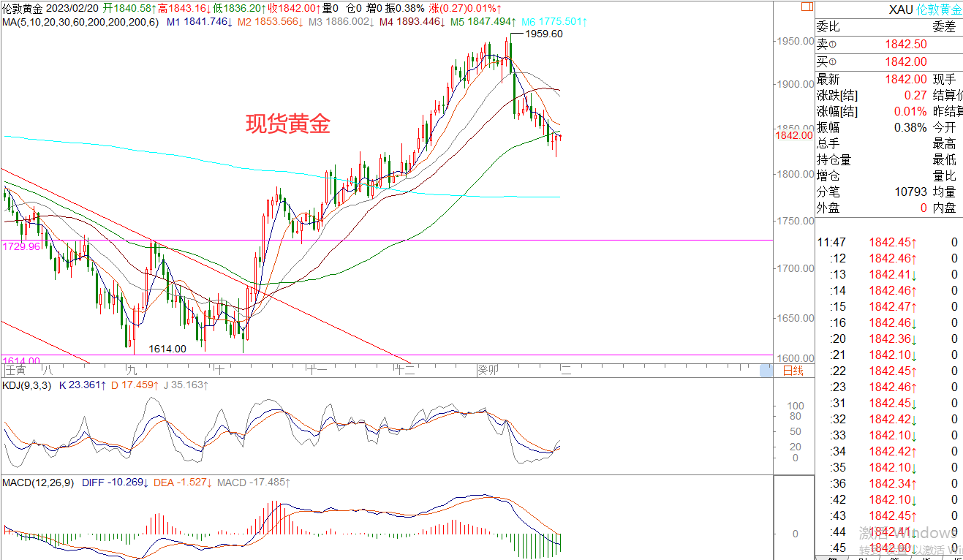Click the 九 month label on the time axis
The image size is (963, 560).
tap(132, 370)
